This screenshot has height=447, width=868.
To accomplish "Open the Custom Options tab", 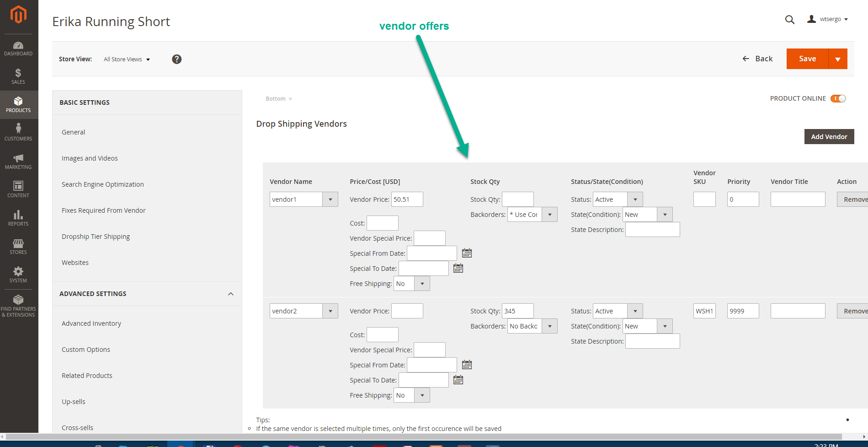I will click(86, 350).
